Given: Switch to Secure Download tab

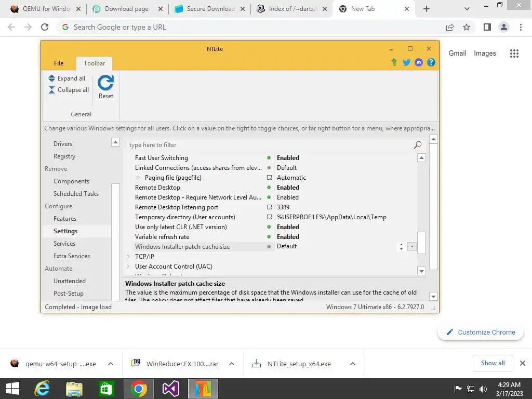Looking at the screenshot, I should coord(211,9).
